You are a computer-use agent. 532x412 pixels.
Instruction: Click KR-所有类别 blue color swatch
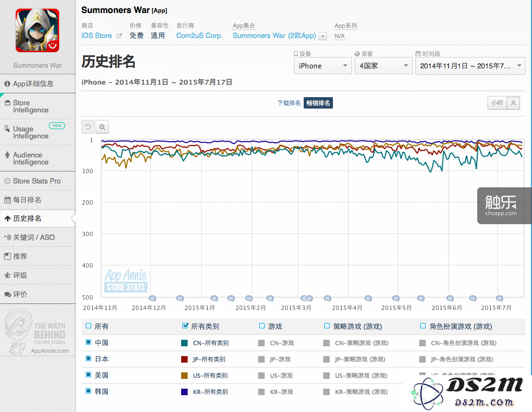(184, 392)
